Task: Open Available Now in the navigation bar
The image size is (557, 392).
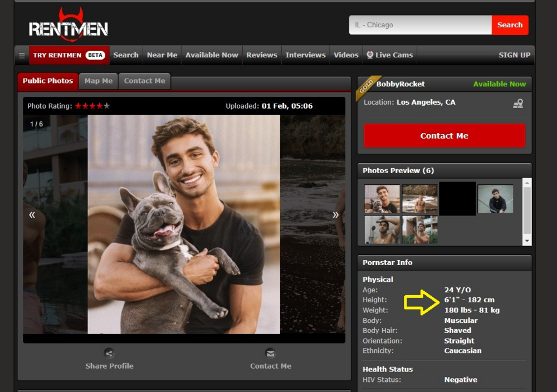Action: click(x=212, y=55)
